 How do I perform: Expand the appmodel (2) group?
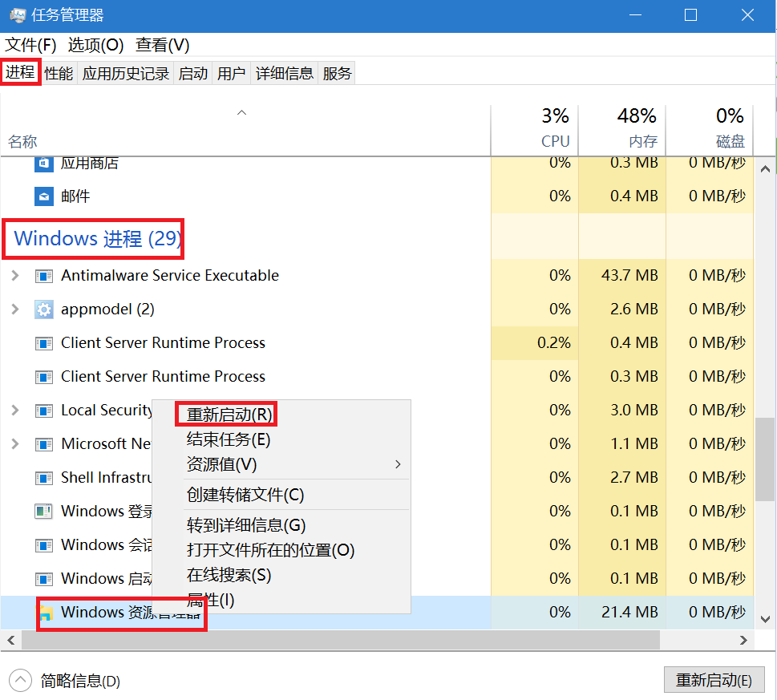coord(15,310)
